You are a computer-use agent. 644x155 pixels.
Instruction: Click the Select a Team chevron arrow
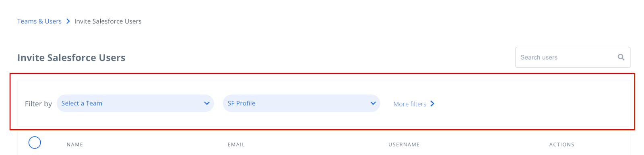(x=207, y=103)
